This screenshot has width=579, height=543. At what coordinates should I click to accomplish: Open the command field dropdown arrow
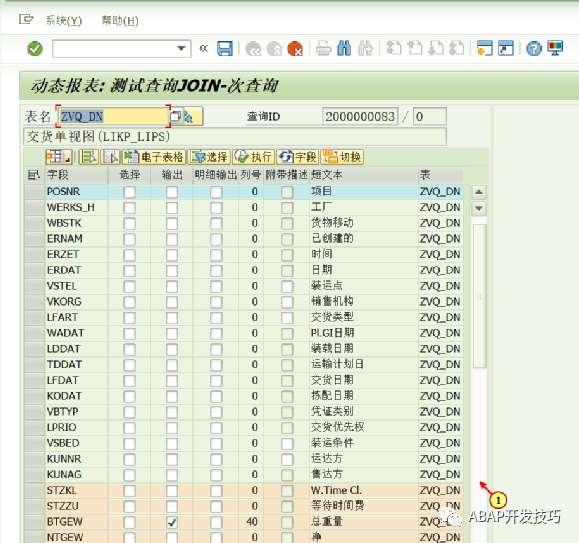181,48
